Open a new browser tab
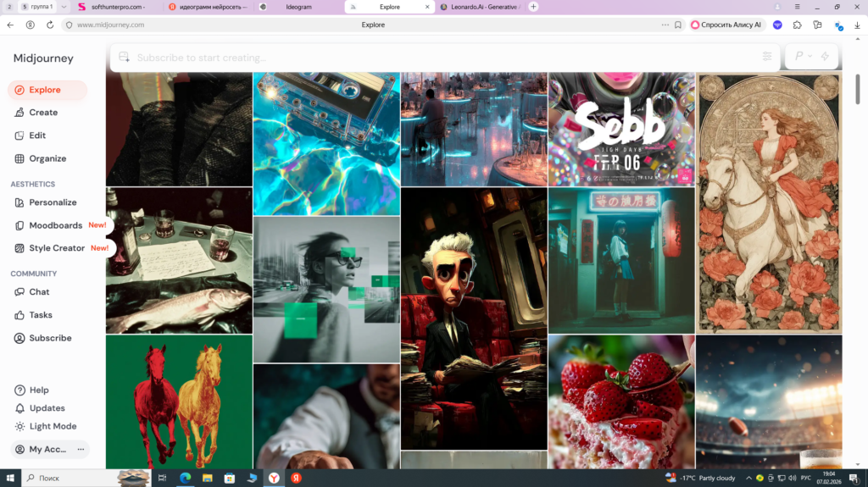Viewport: 868px width, 487px height. (533, 7)
